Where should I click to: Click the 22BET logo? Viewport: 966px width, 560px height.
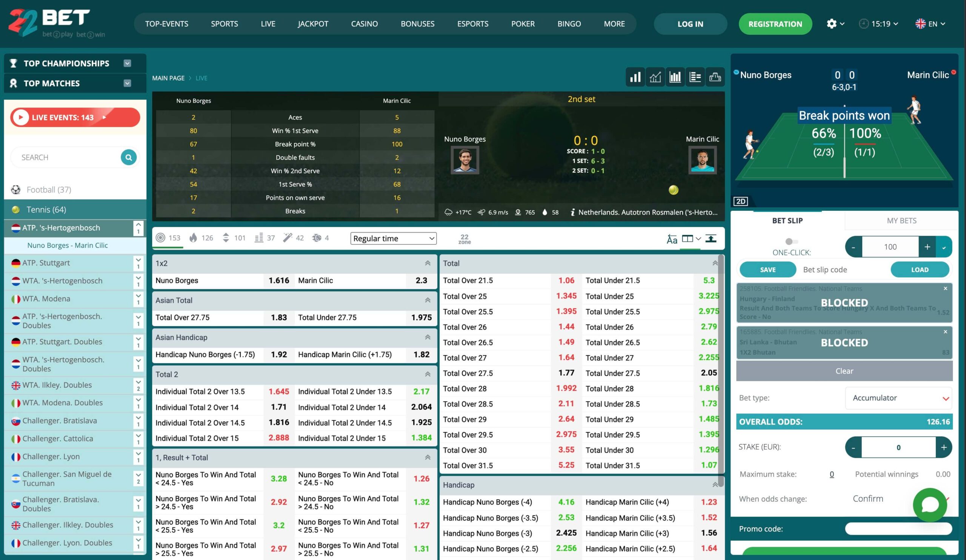pyautogui.click(x=56, y=23)
